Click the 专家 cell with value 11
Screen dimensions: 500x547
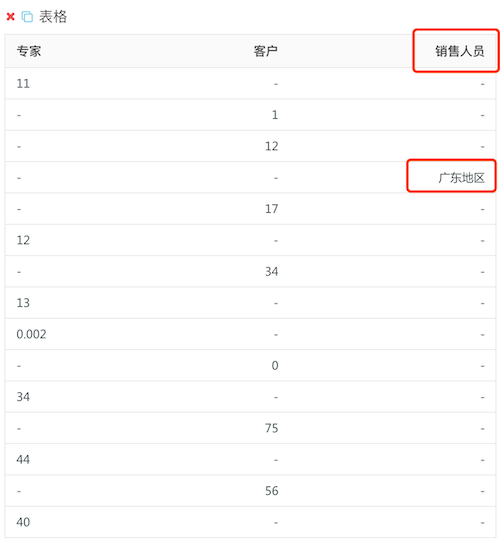[23, 83]
